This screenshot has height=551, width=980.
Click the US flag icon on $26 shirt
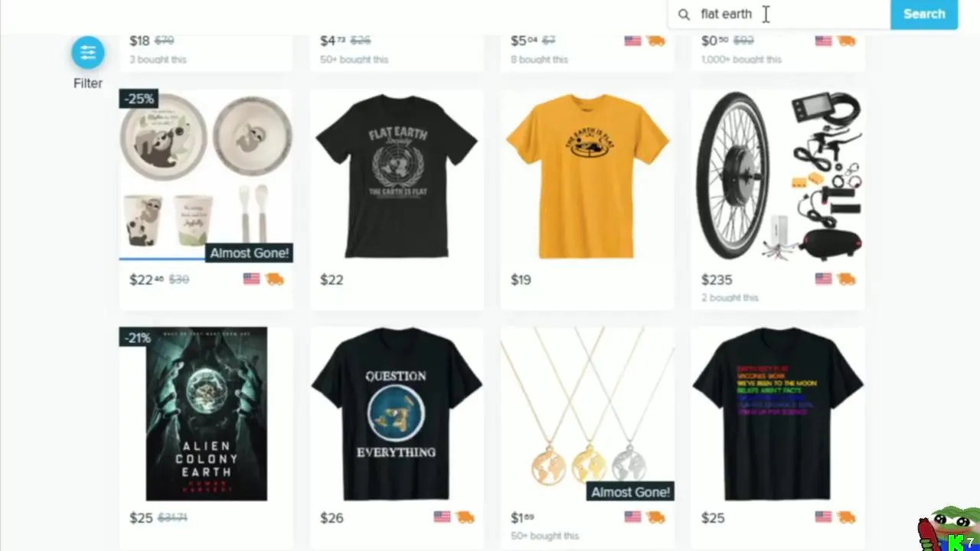[x=442, y=517]
